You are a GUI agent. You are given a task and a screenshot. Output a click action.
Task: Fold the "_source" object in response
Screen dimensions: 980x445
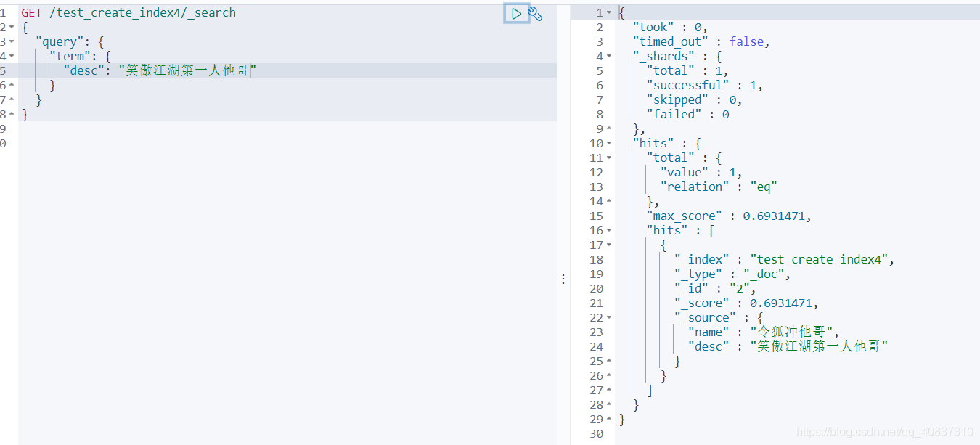pyautogui.click(x=609, y=317)
